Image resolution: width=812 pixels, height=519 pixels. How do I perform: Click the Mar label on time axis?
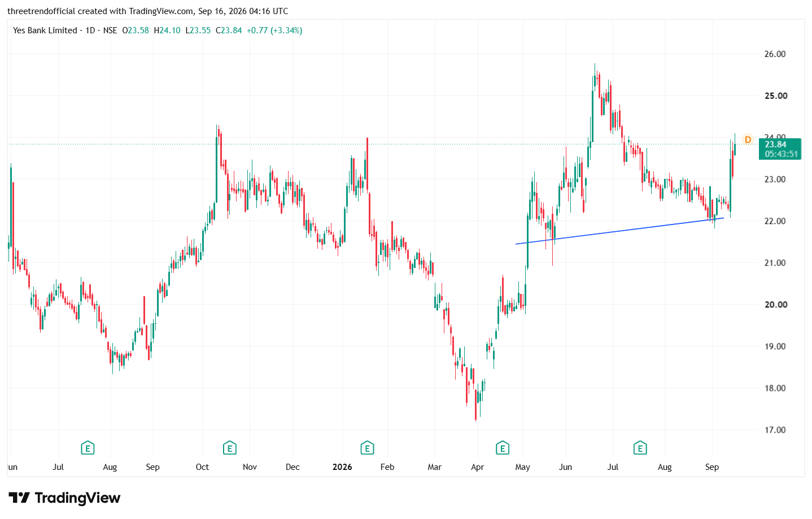[x=435, y=467]
